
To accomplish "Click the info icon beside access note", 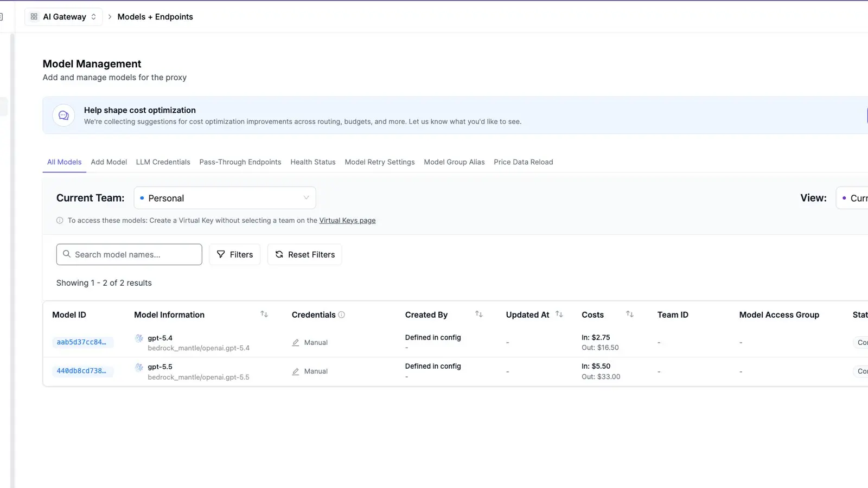I will [x=60, y=221].
